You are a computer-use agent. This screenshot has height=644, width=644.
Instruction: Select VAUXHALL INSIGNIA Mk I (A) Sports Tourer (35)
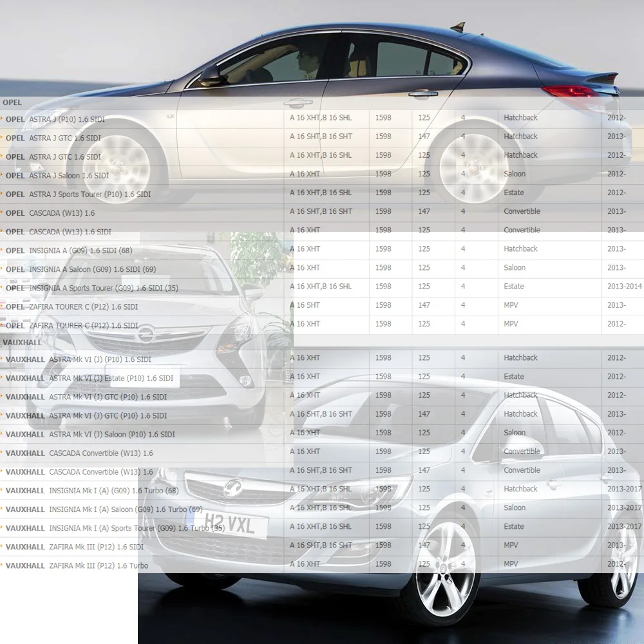click(115, 528)
